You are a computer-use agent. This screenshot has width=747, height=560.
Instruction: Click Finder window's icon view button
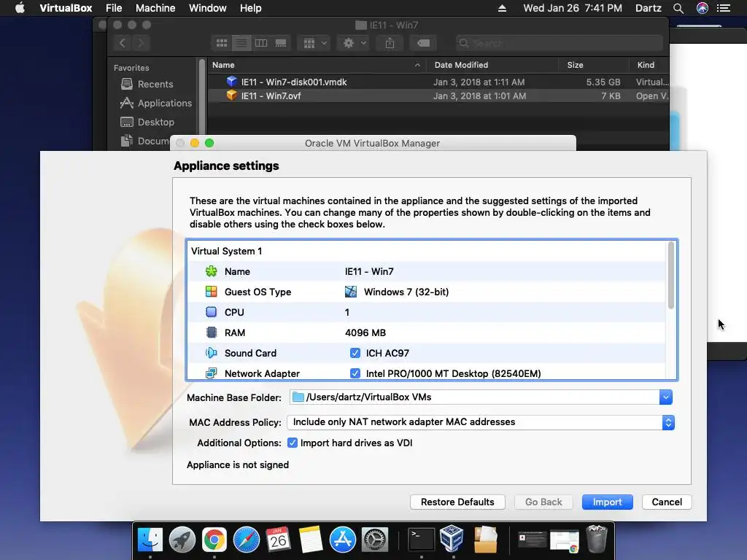[x=222, y=43]
